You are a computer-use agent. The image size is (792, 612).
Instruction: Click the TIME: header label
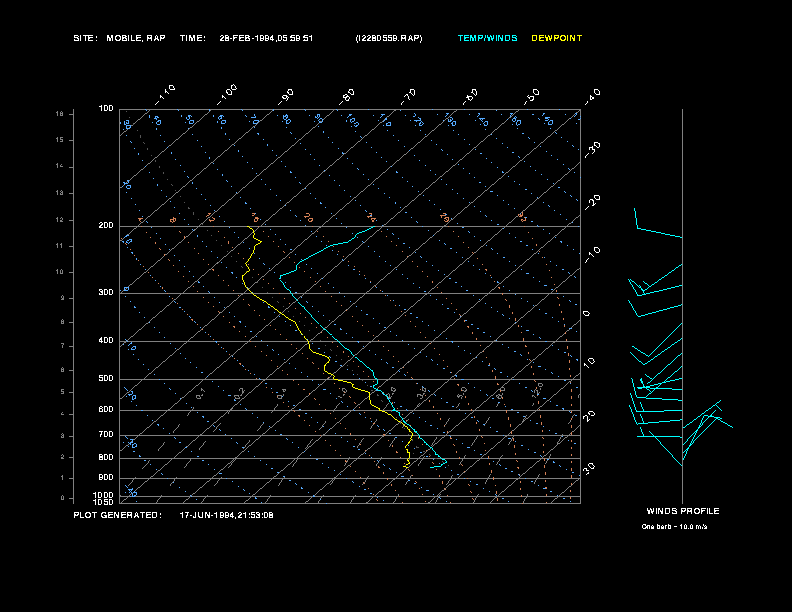192,38
